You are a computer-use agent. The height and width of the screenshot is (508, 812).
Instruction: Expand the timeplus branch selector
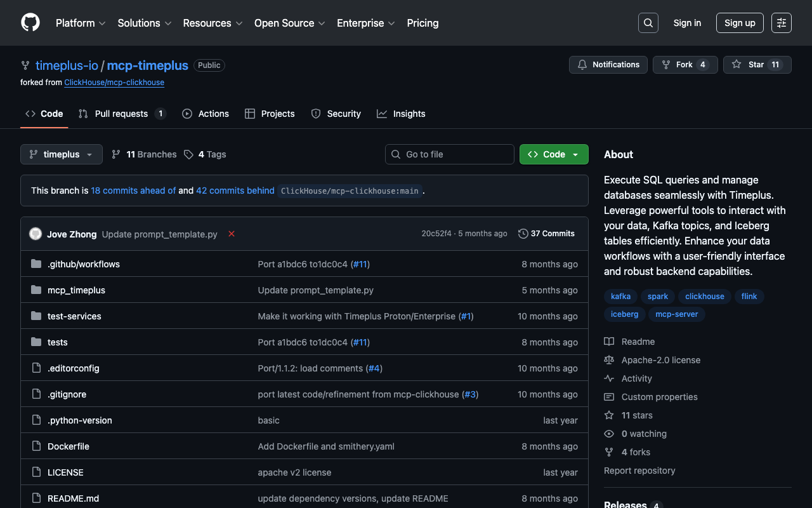click(x=62, y=154)
